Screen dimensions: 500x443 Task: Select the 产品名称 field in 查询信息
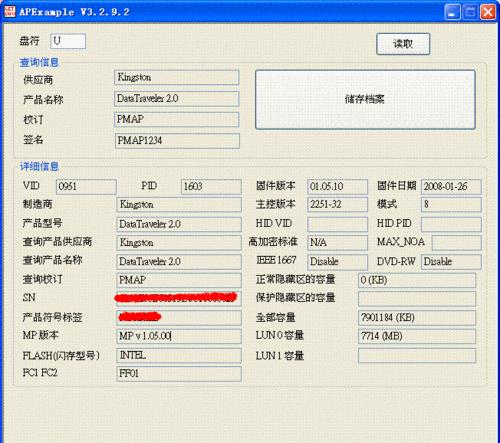coord(177,99)
